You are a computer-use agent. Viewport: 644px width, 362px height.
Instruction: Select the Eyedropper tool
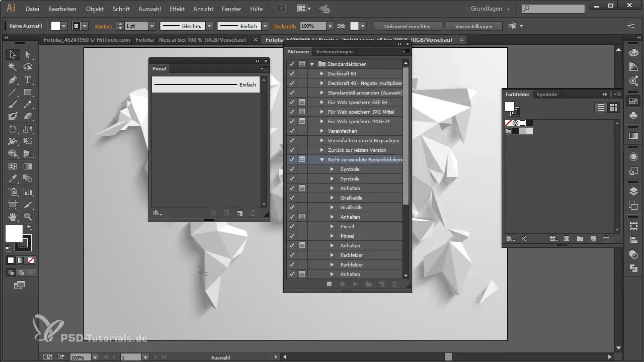tap(13, 178)
